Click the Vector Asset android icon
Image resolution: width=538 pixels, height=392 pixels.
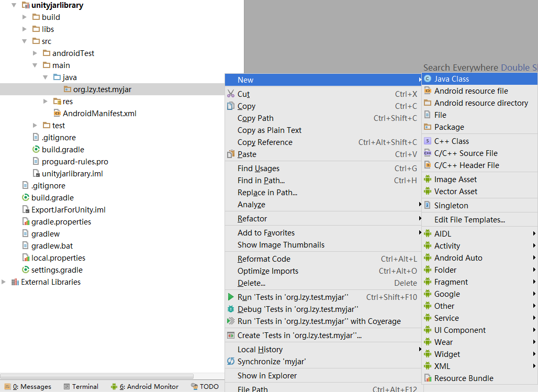(428, 191)
